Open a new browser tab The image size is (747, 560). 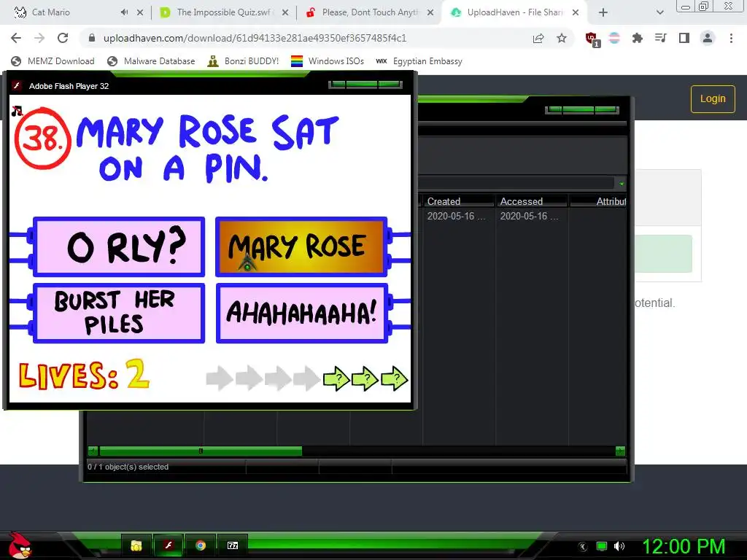pyautogui.click(x=603, y=13)
